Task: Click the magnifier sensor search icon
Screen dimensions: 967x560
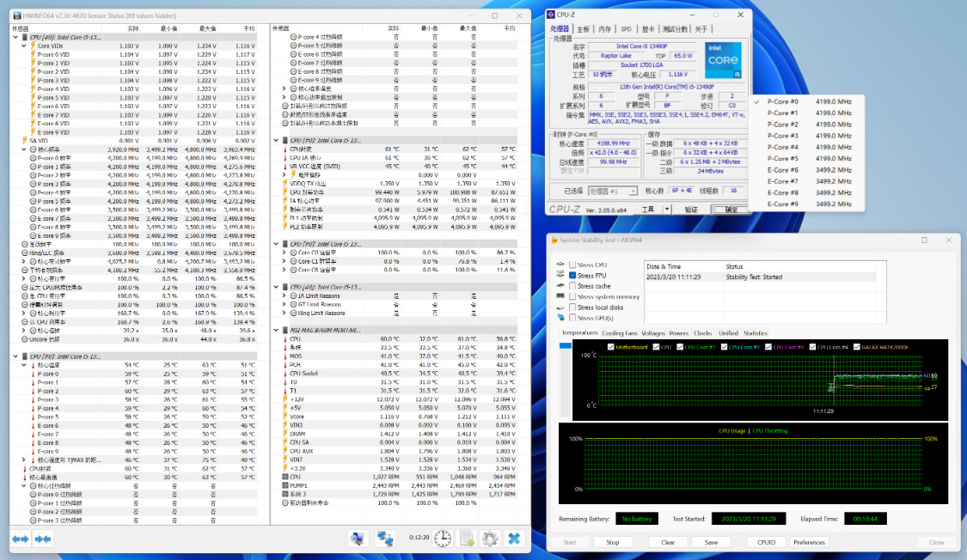Action: tap(358, 539)
